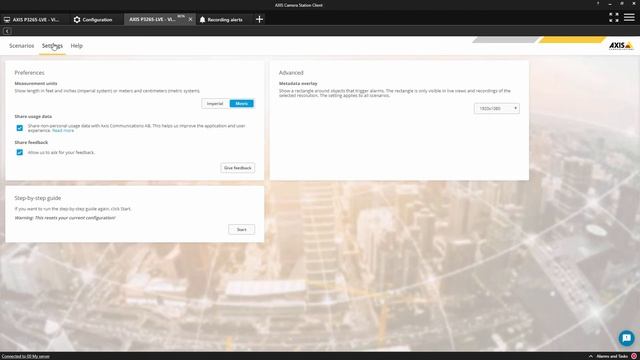Click the Give feedback button
The width and height of the screenshot is (640, 360).
point(238,168)
